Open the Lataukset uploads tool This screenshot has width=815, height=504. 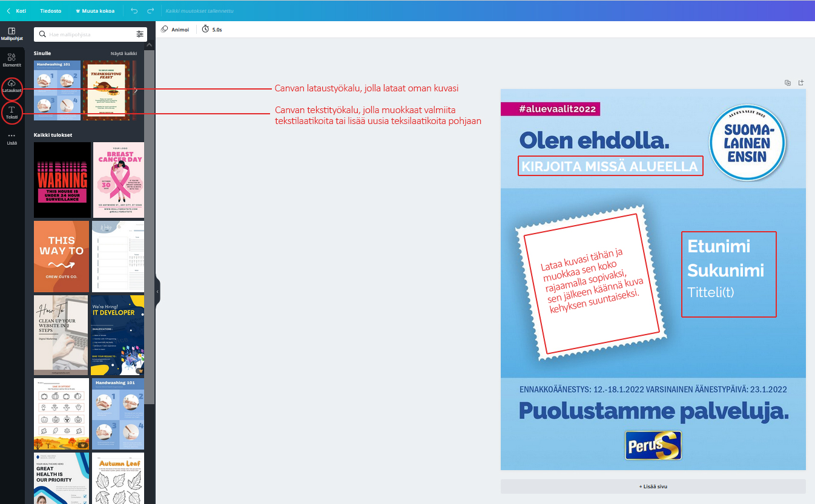pyautogui.click(x=12, y=87)
